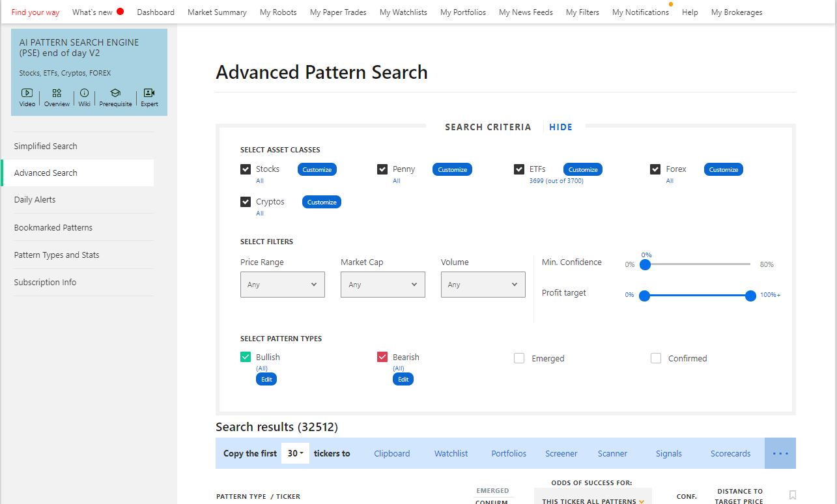
Task: Open My Brokerages
Action: [x=737, y=12]
